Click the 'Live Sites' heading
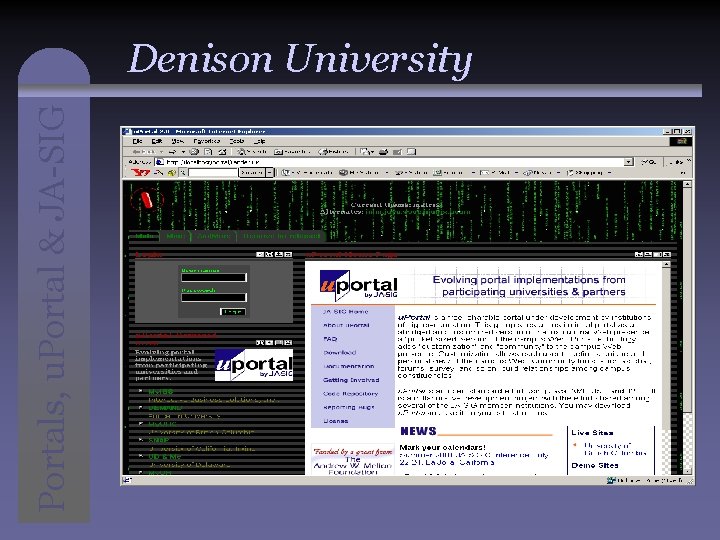This screenshot has height=540, width=720. 592,433
